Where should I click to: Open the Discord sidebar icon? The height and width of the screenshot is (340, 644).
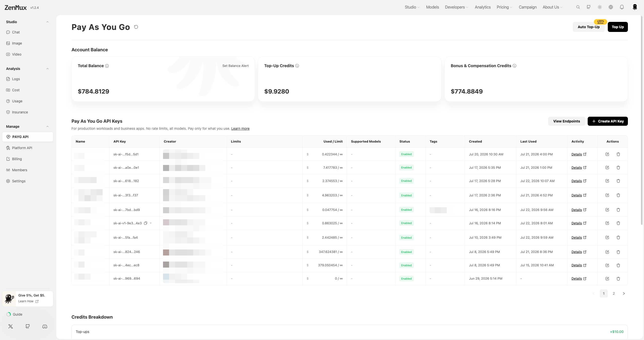click(45, 326)
